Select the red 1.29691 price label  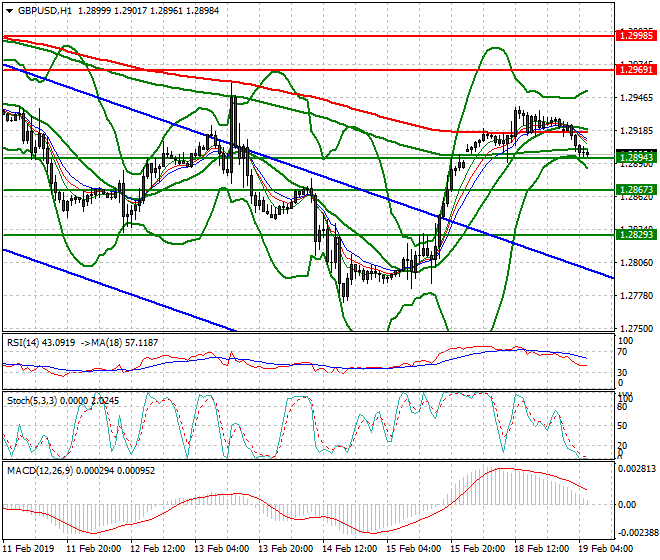pos(636,69)
